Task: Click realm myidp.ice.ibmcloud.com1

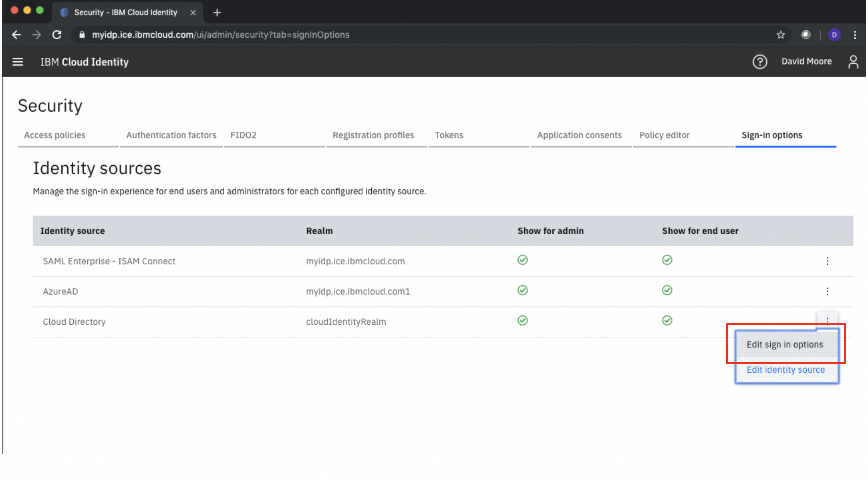Action: pyautogui.click(x=358, y=291)
